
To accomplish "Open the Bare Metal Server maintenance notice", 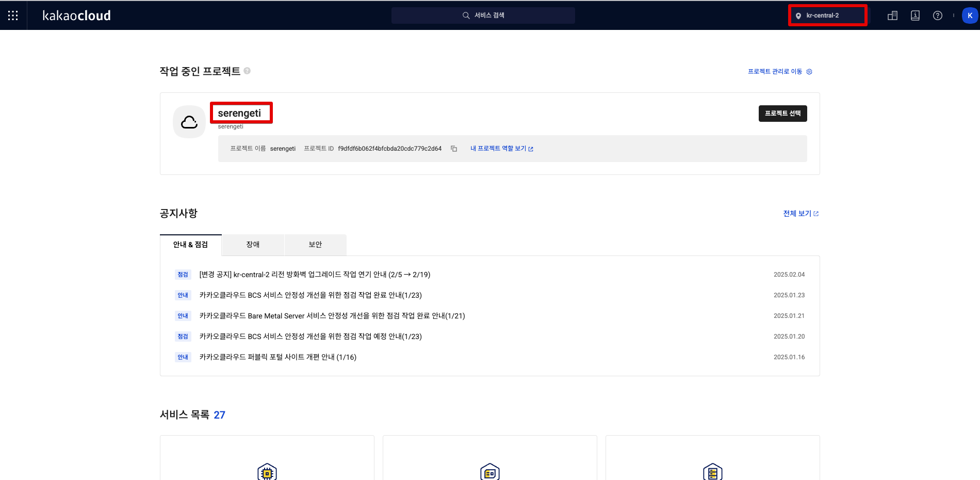I will (x=332, y=316).
